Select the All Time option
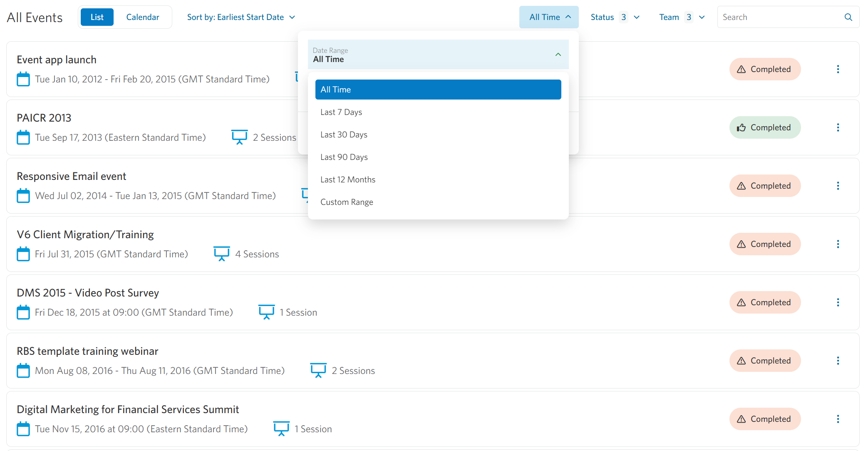The height and width of the screenshot is (451, 868). [x=438, y=90]
